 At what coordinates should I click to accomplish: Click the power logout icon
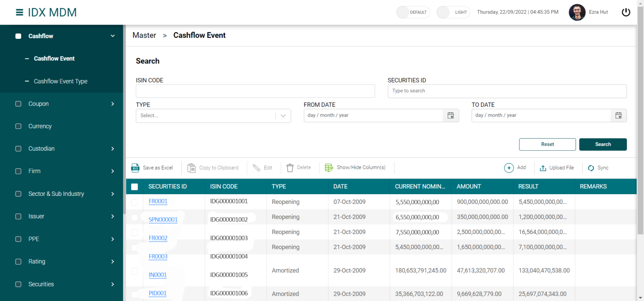coord(626,12)
